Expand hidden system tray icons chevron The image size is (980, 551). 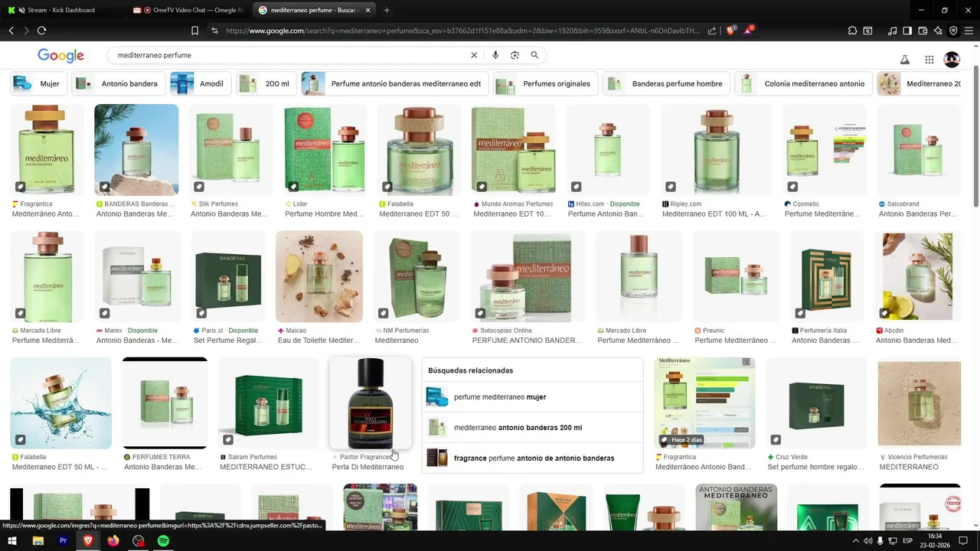[x=855, y=541]
